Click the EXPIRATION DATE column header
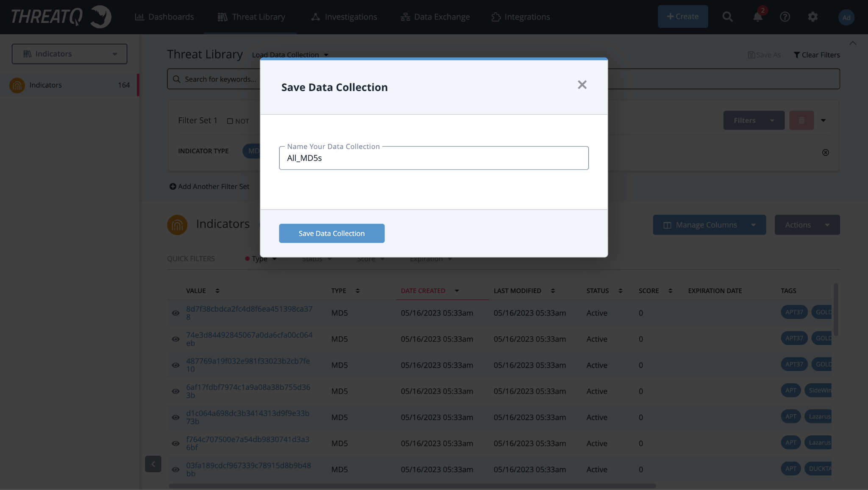The width and height of the screenshot is (868, 490). (715, 291)
